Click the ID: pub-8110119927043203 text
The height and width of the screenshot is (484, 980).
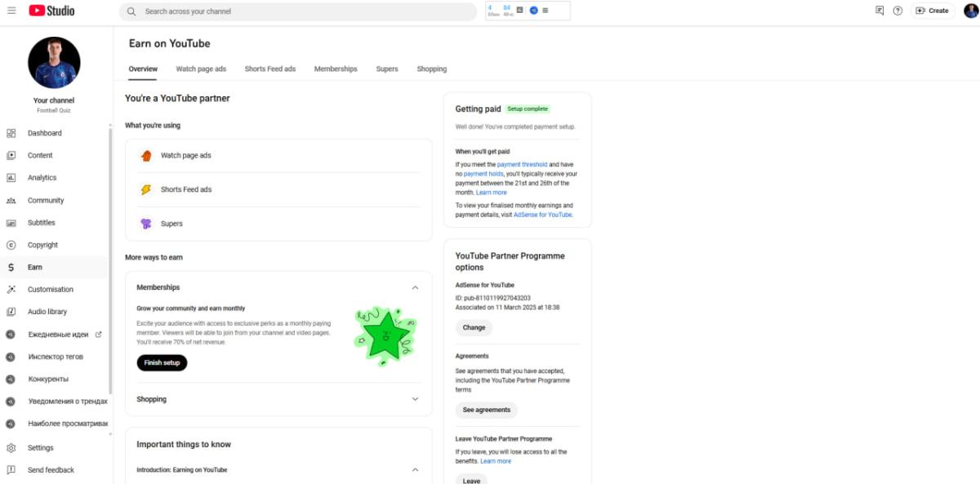[x=493, y=298]
